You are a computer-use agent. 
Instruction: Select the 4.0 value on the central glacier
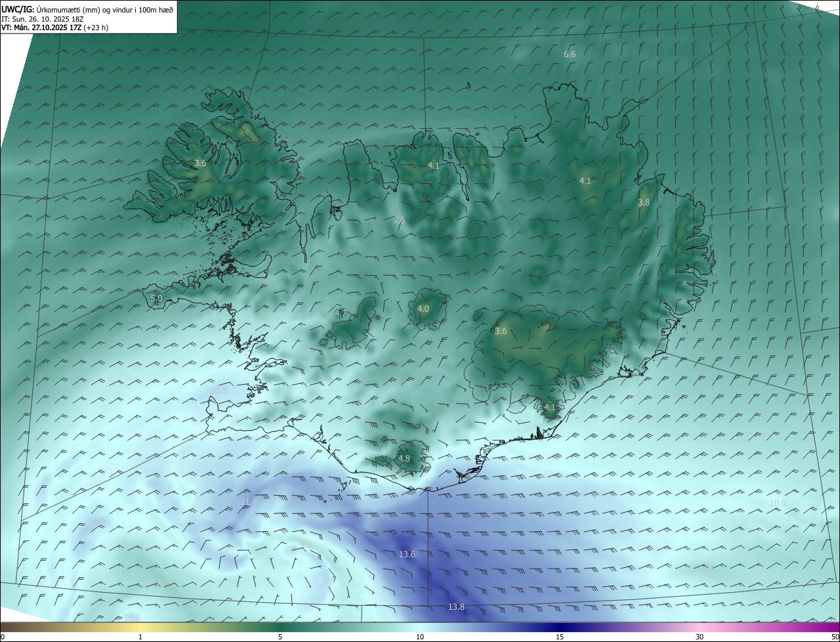tap(423, 309)
